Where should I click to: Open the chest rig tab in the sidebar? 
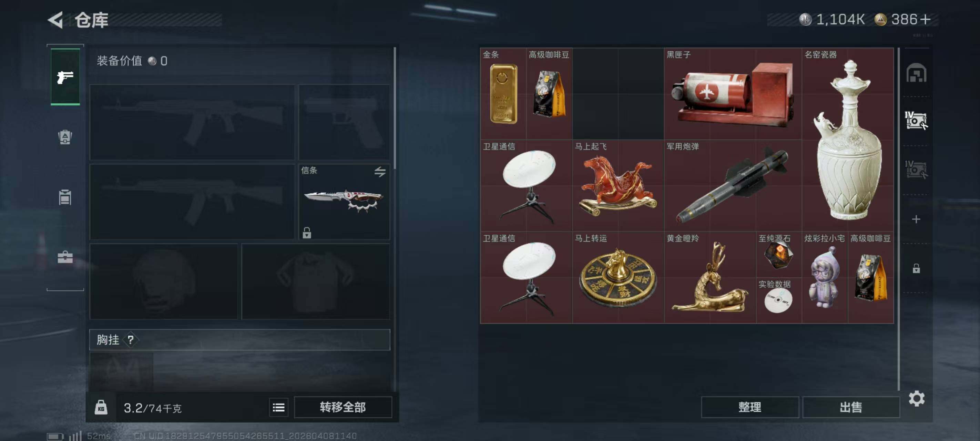[65, 197]
